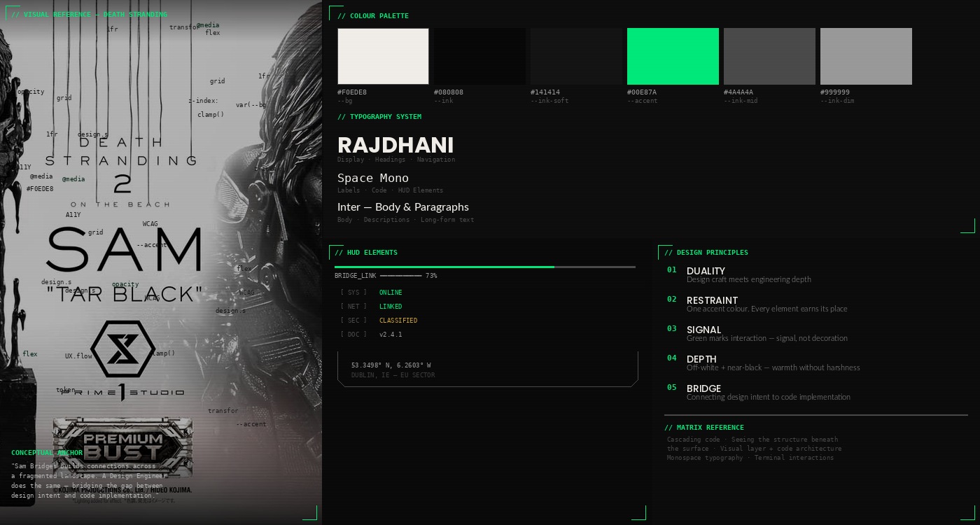Switch to the // TYPOGRAPHY SYSTEM section
The width and height of the screenshot is (980, 525).
[x=379, y=117]
